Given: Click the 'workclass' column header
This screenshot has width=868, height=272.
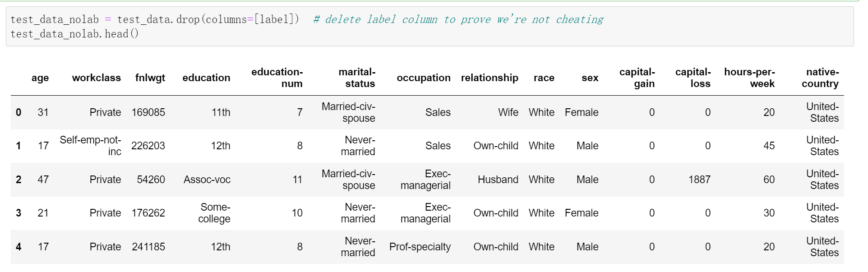Looking at the screenshot, I should pyautogui.click(x=96, y=78).
